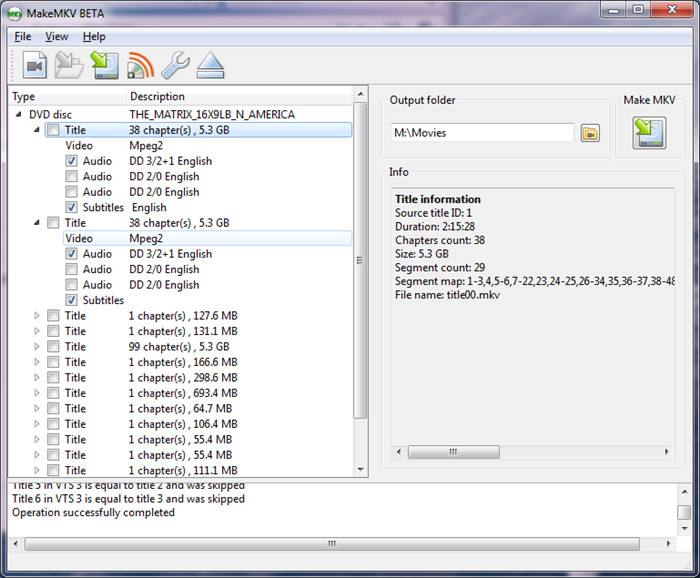Check the 693.4 MB Title checkbox

coord(53,393)
